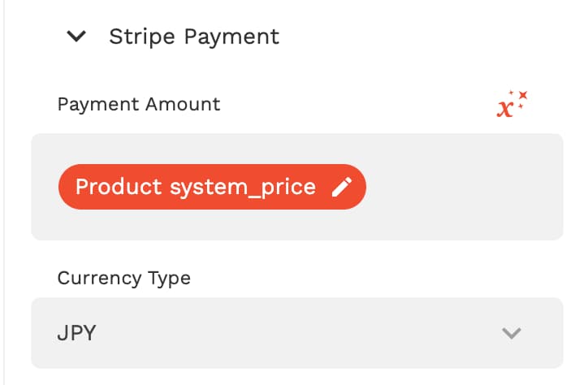Screen dimensions: 588x385
Task: Select the Product system_price magic text chip
Action: pyautogui.click(x=212, y=187)
